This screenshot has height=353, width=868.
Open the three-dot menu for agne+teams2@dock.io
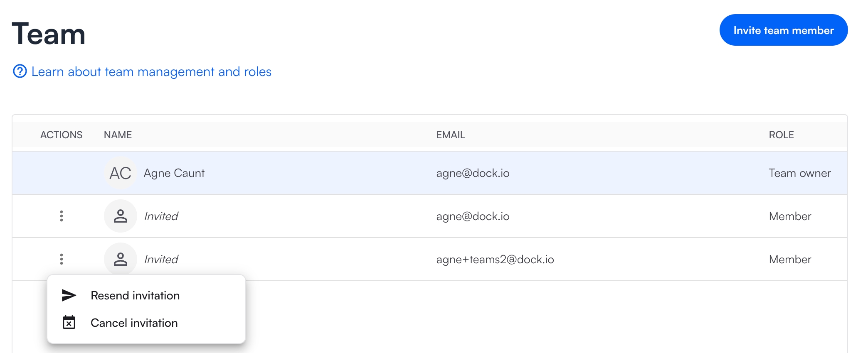(x=62, y=259)
